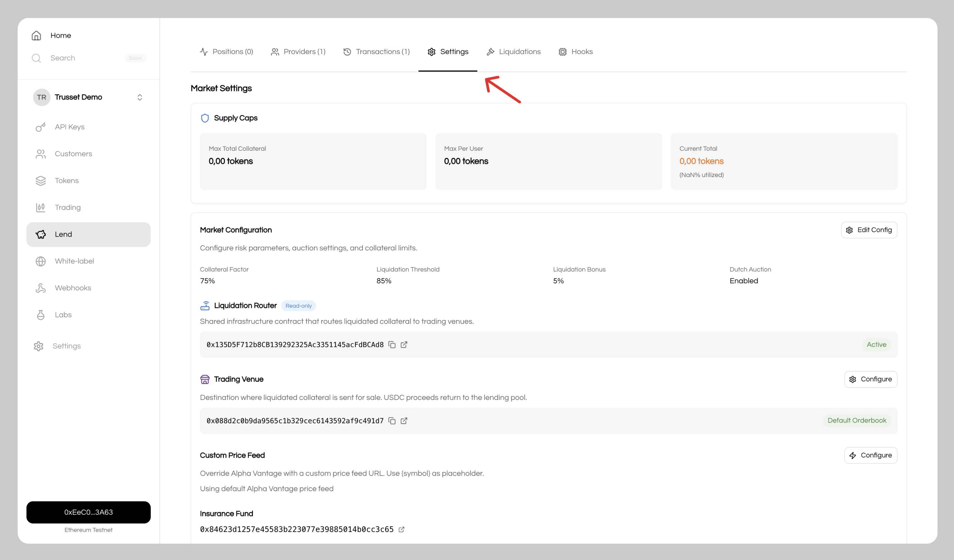Open White-label from the sidebar
Image resolution: width=954 pixels, height=560 pixels.
pos(74,261)
